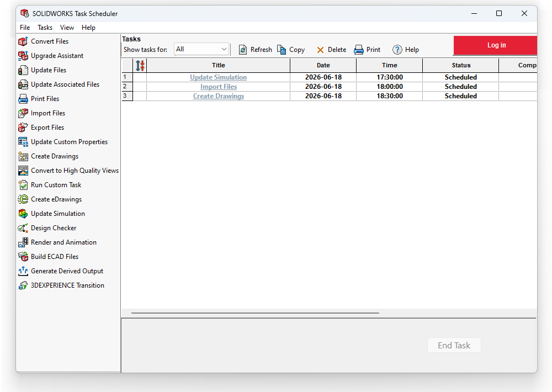This screenshot has height=392, width=552.
Task: Click the Update Associated Files icon
Action: (x=23, y=84)
